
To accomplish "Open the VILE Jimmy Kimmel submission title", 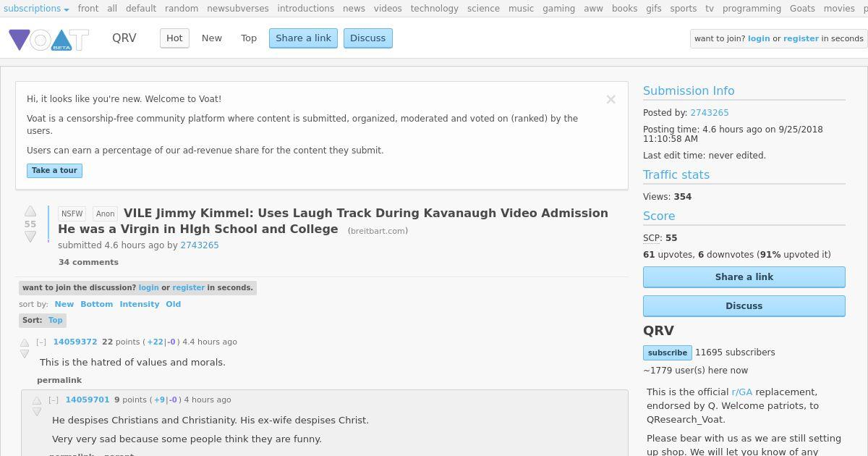I will [x=333, y=221].
